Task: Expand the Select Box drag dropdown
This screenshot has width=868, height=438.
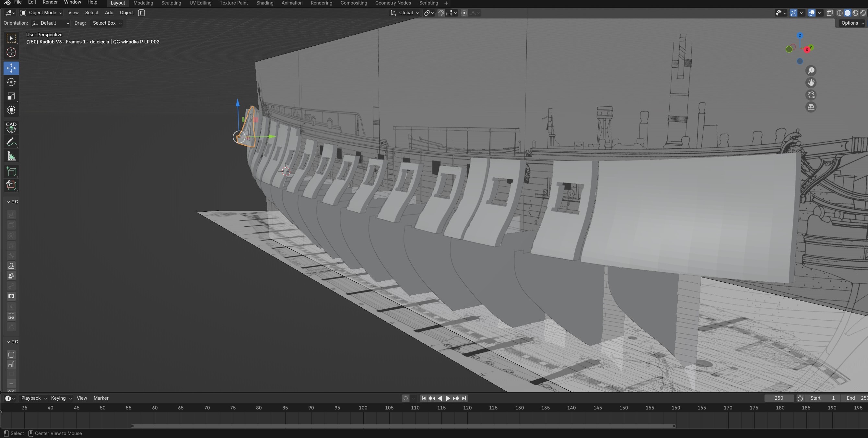Action: (107, 23)
